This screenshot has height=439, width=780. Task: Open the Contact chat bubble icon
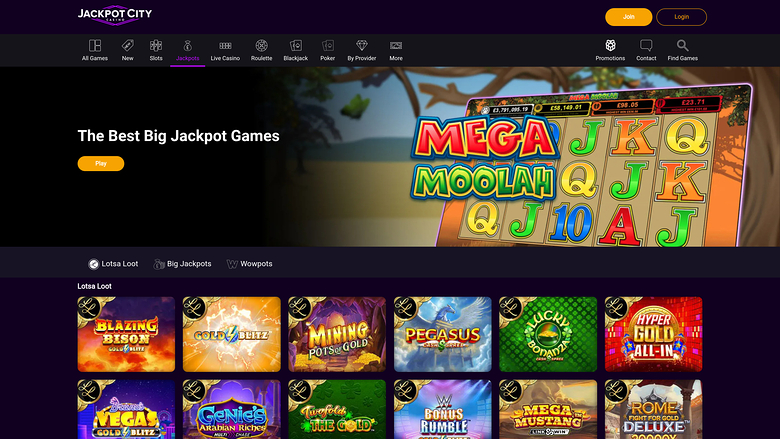(646, 46)
